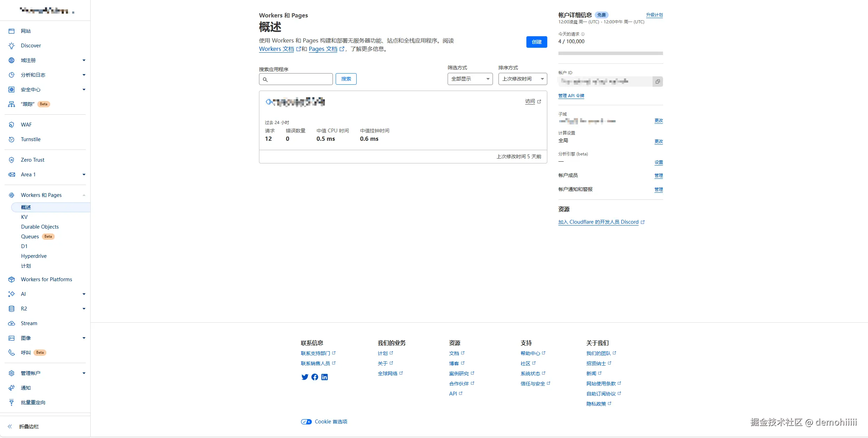Open 加入 Cloudflare 的开发人员 Discord link

click(599, 222)
